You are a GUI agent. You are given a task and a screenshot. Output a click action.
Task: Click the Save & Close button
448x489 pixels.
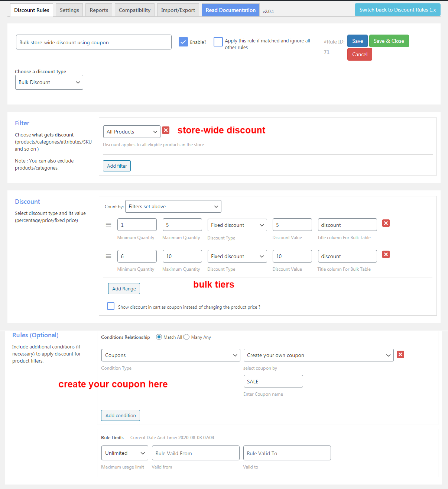pos(389,41)
